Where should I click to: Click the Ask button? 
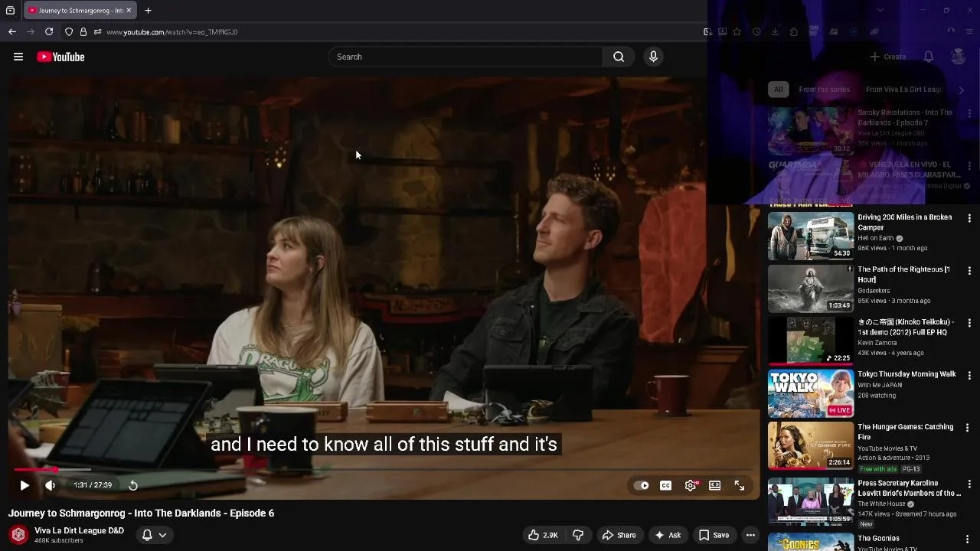point(668,535)
